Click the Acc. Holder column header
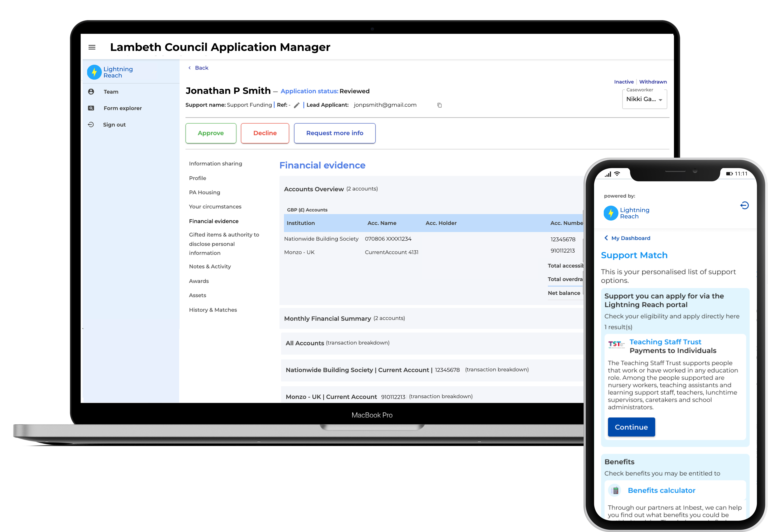This screenshot has width=768, height=532. 441,223
